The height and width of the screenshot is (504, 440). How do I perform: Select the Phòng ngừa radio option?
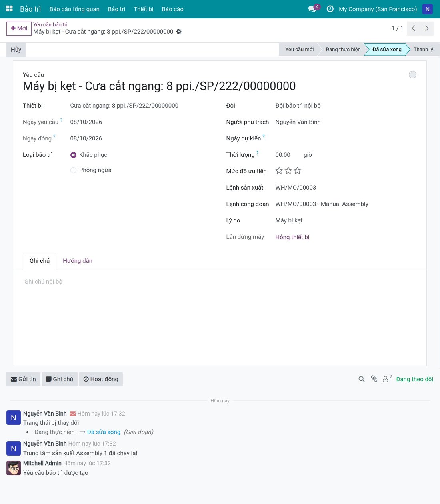coord(73,170)
